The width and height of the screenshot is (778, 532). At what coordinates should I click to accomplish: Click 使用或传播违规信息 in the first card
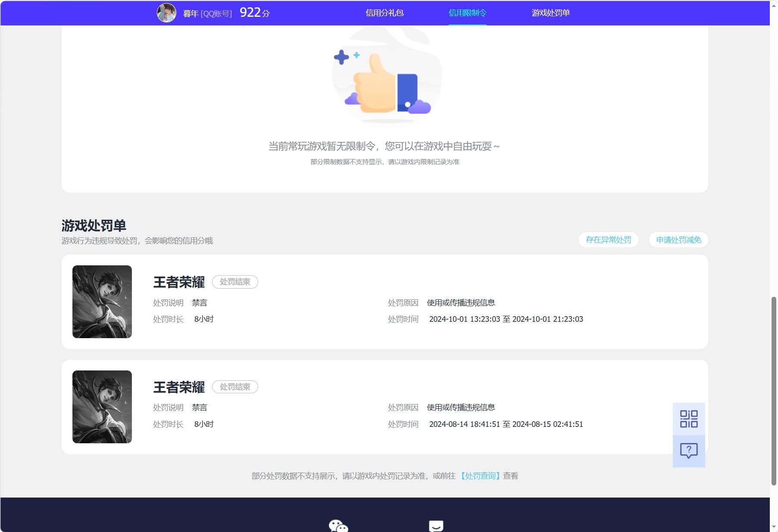click(x=461, y=303)
